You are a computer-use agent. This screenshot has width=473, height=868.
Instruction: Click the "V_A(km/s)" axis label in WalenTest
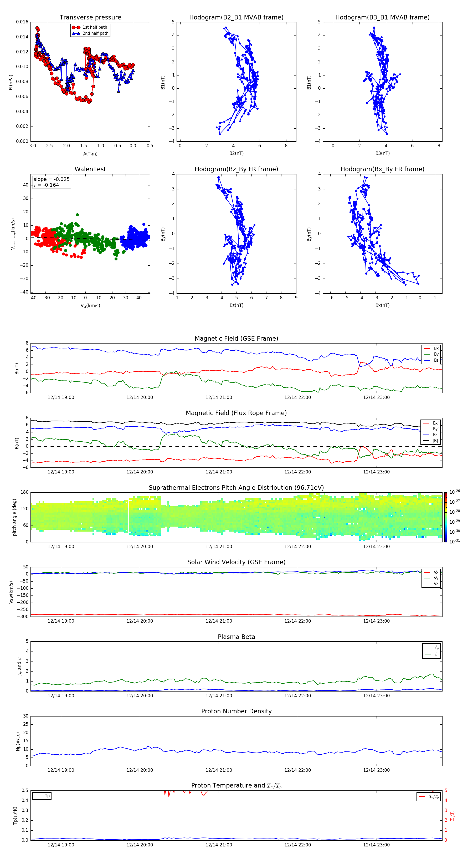[x=90, y=306]
